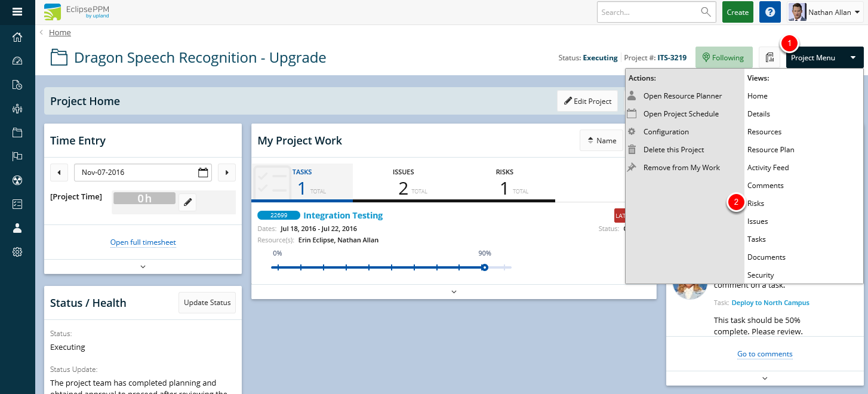Viewport: 868px width, 394px height.
Task: Open Documents view from Project Menu
Action: point(767,257)
